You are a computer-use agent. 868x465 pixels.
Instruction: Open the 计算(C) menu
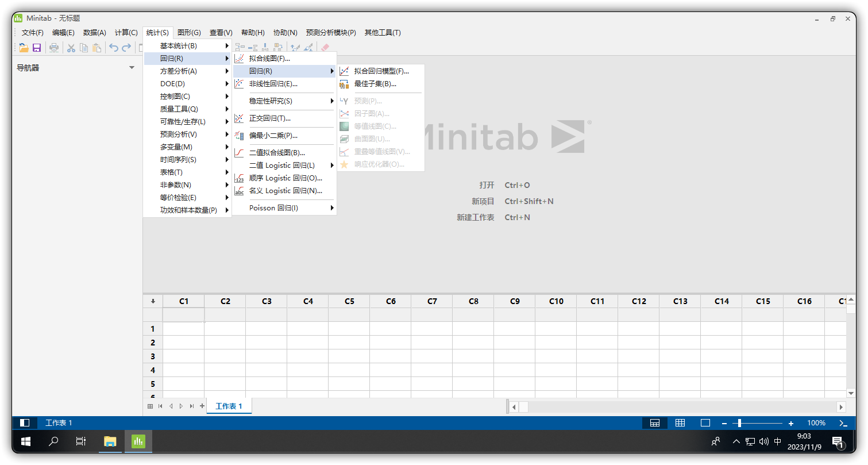(126, 33)
